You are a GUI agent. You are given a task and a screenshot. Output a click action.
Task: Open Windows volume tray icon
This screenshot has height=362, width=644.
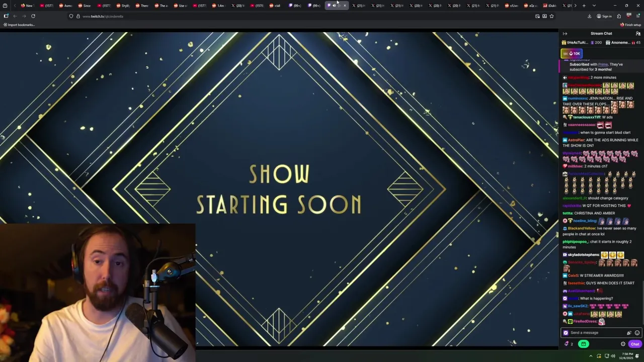[x=613, y=356]
